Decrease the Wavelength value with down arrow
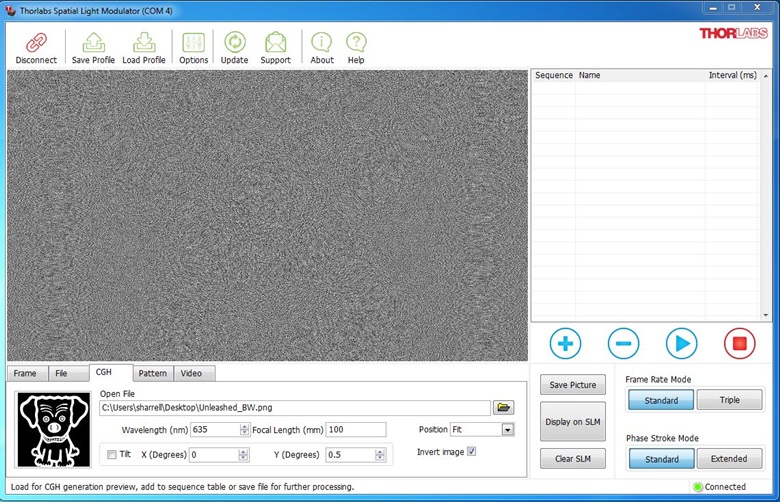The height and width of the screenshot is (502, 780). click(244, 432)
